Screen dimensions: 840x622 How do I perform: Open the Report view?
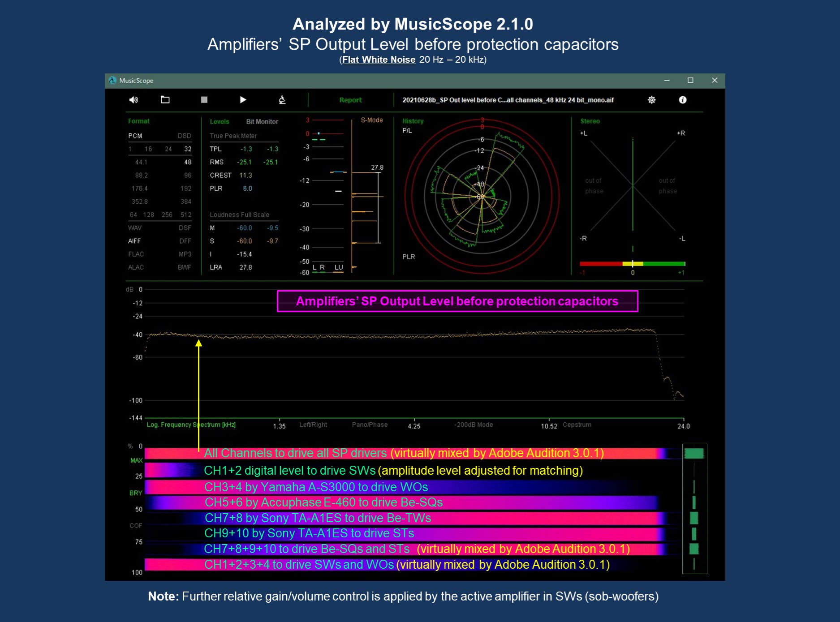[350, 100]
